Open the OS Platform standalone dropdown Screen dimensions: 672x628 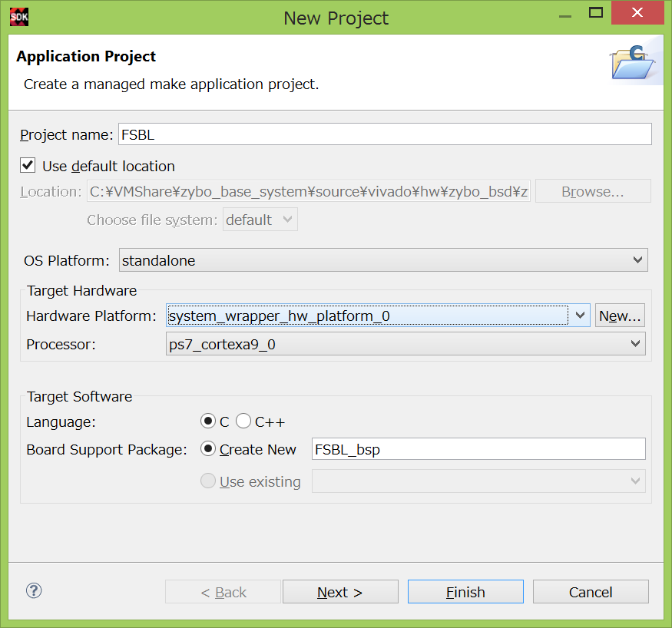383,260
